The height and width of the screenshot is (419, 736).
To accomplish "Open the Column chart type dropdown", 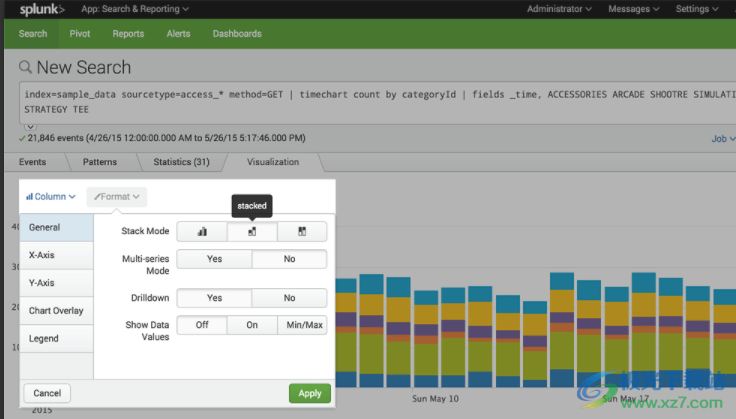I will (x=51, y=197).
